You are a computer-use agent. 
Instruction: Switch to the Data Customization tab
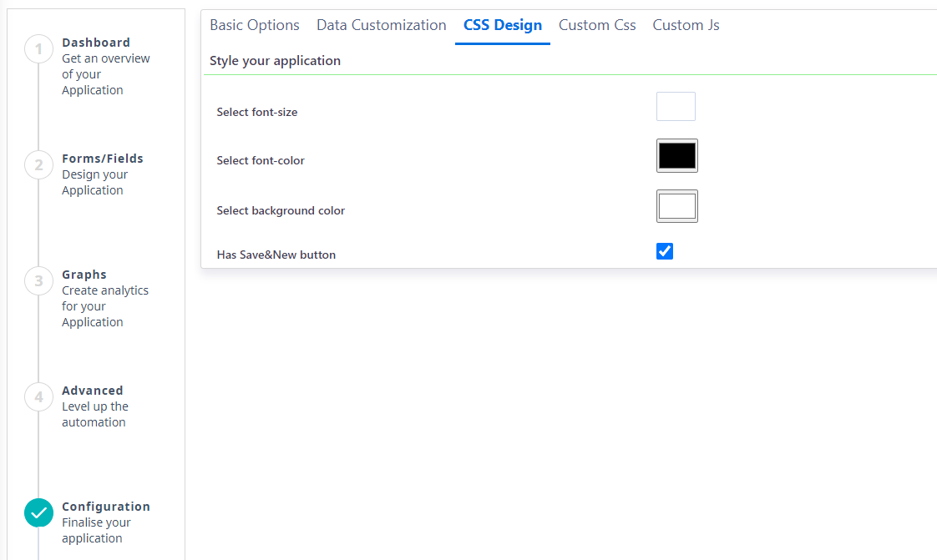382,25
